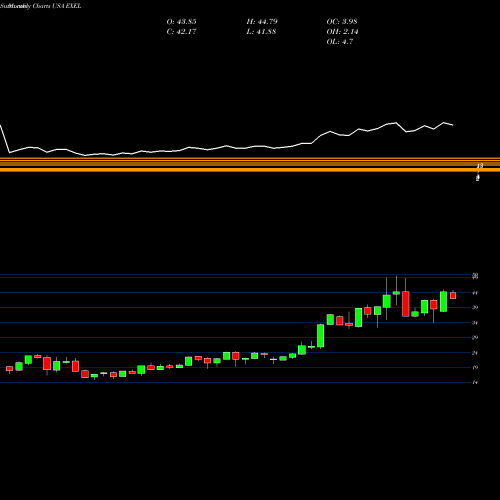Click the 14 price axis label
The height and width of the screenshot is (500, 500).
coord(475,382)
